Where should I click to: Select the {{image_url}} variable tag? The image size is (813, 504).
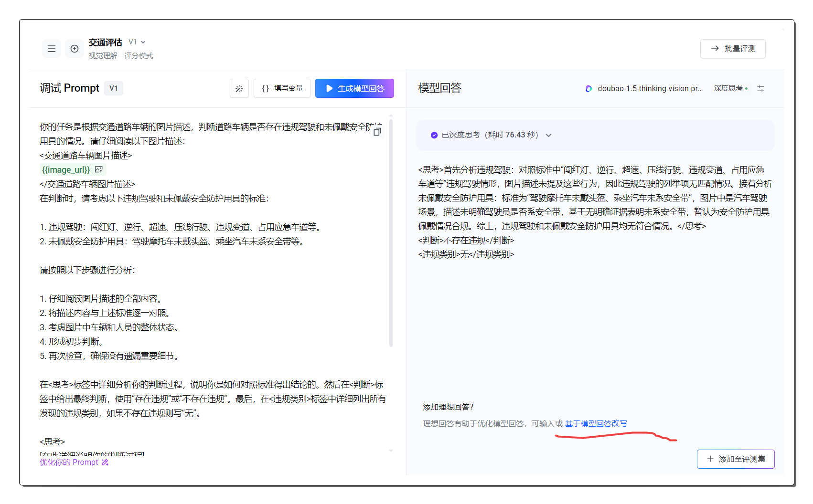point(66,170)
